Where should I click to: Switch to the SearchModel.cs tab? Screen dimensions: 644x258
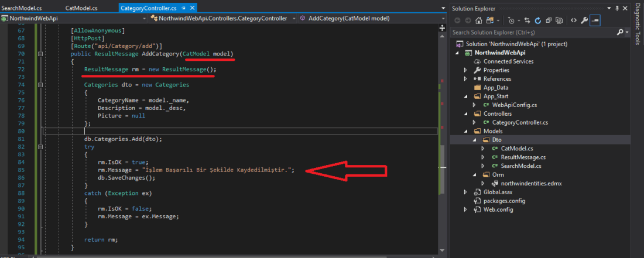(22, 8)
